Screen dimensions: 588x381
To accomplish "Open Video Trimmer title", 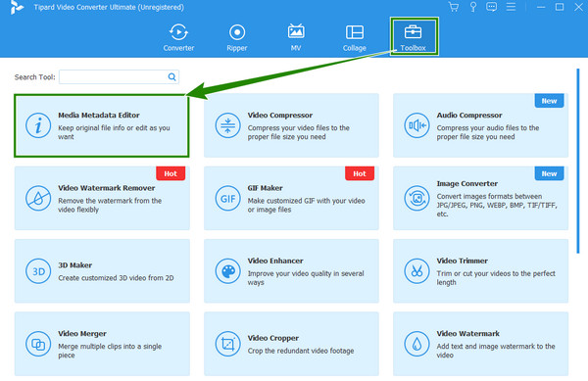I will 462,261.
